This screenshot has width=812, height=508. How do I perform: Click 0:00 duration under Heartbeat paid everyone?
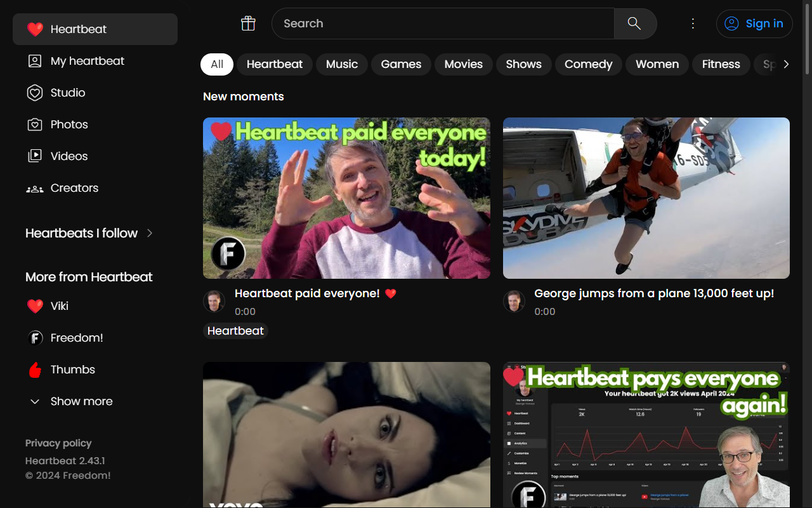(245, 312)
